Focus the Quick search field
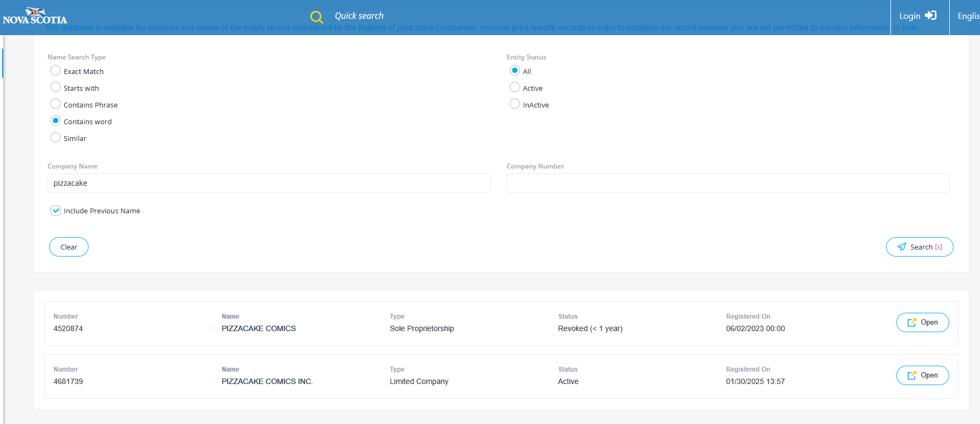Image resolution: width=980 pixels, height=424 pixels. tap(359, 16)
